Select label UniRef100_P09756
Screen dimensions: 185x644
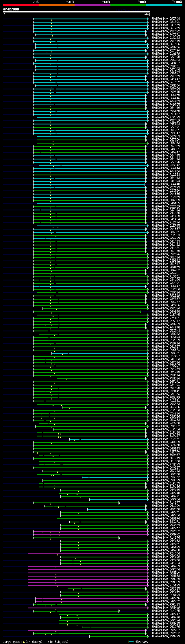click(166, 47)
